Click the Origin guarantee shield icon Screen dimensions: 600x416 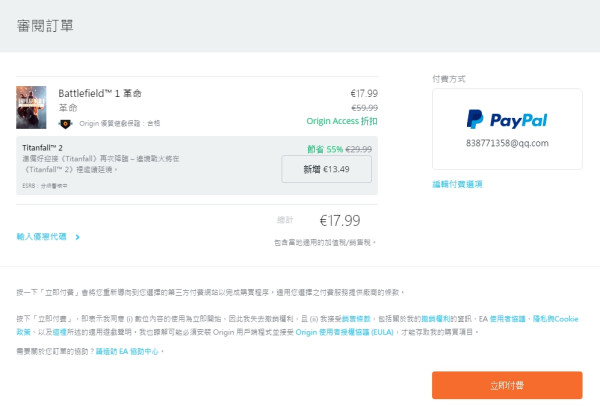point(65,124)
